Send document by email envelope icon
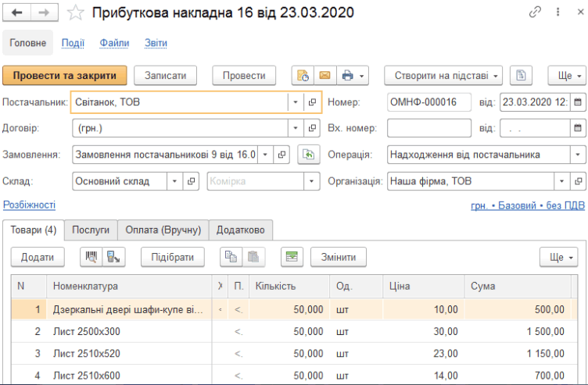588x385 pixels. tap(324, 76)
